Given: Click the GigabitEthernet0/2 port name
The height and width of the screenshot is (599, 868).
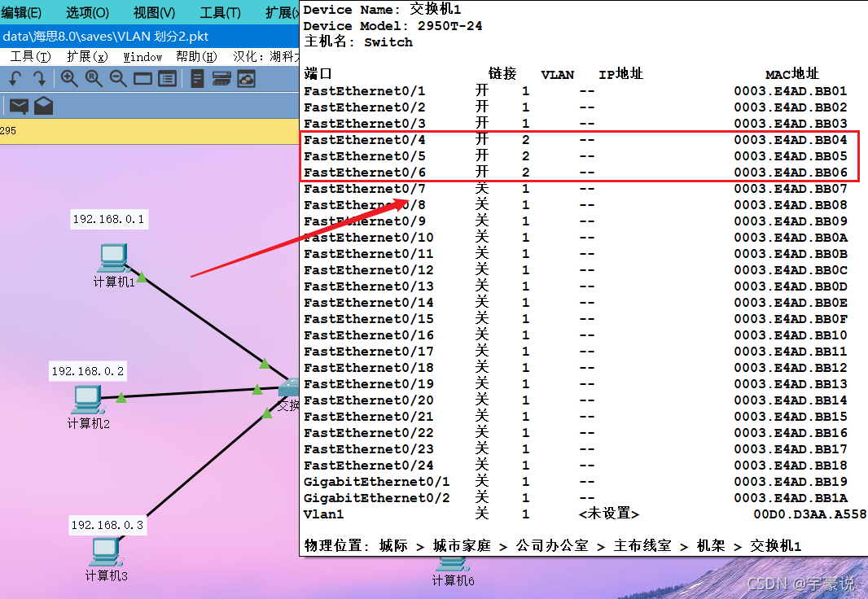Looking at the screenshot, I should 377,498.
